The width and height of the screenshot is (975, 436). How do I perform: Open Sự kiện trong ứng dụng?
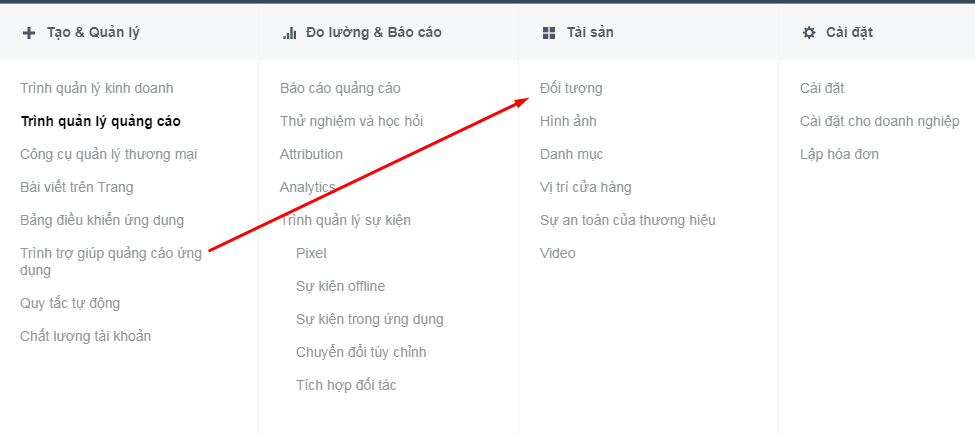click(x=370, y=320)
